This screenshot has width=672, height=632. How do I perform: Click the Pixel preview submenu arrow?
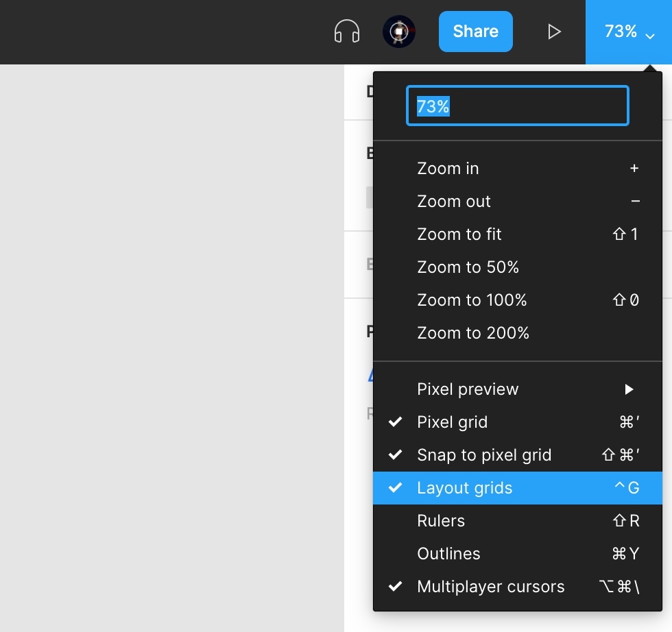[629, 389]
